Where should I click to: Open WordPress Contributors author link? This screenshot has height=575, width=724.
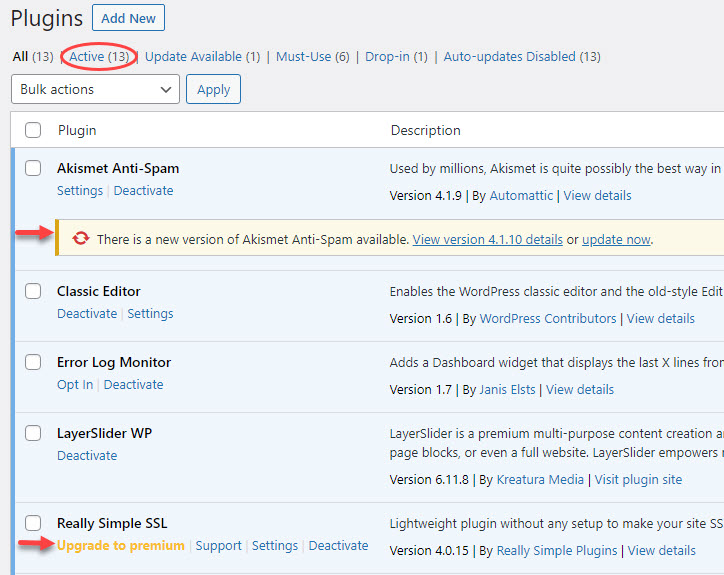tap(548, 319)
